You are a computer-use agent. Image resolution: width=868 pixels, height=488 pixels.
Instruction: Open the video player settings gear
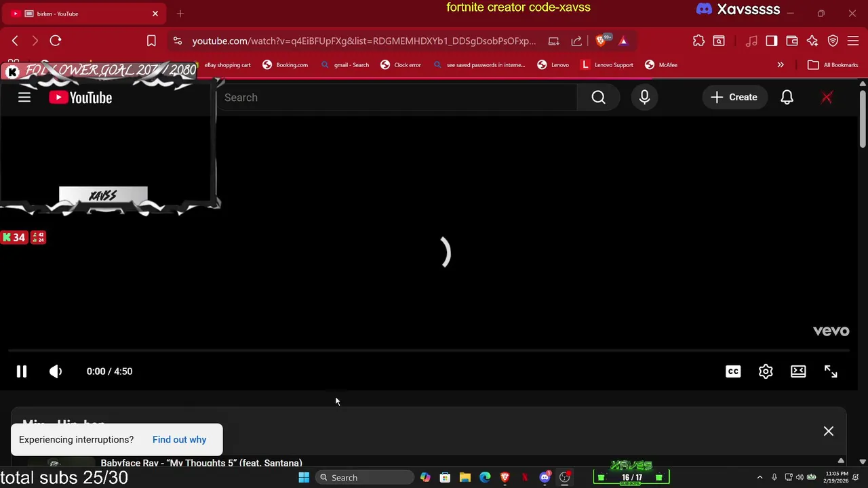click(766, 371)
